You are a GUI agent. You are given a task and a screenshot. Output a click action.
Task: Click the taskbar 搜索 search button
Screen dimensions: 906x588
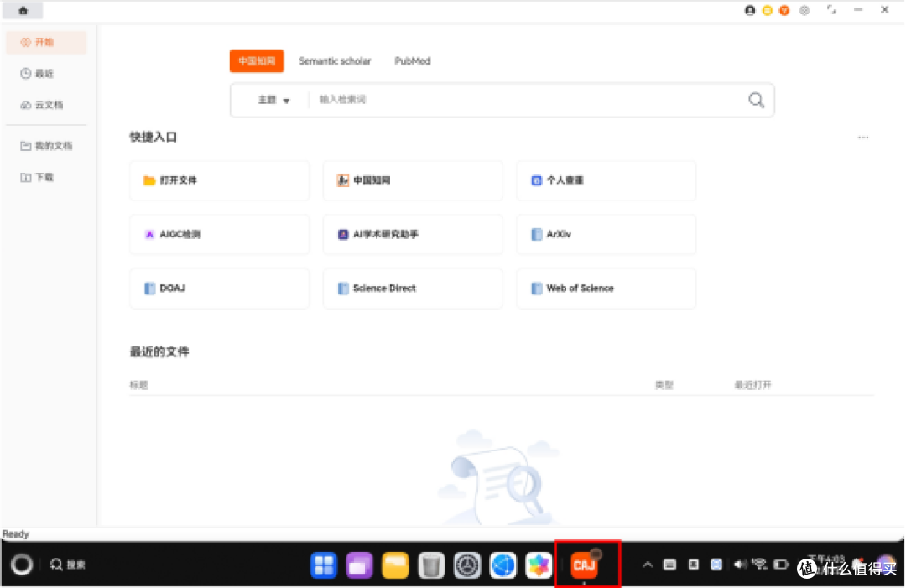tap(68, 565)
